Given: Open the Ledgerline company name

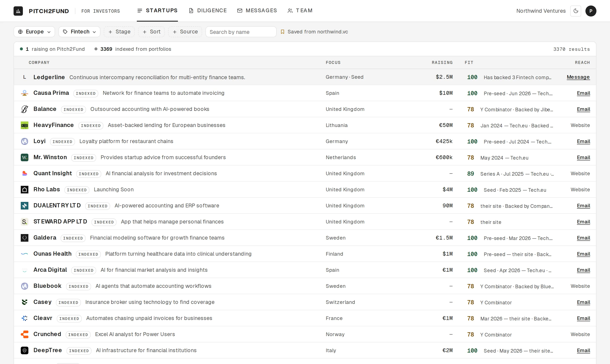Looking at the screenshot, I should click(49, 77).
